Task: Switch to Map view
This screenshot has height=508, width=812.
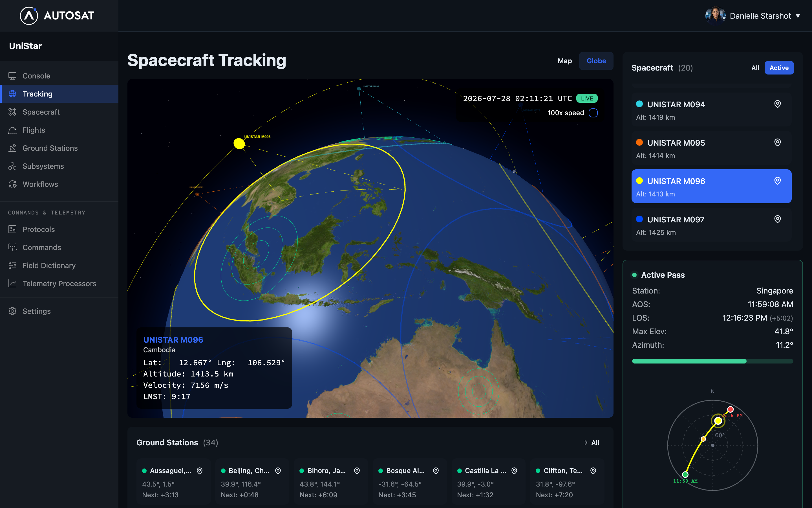Action: pos(565,61)
